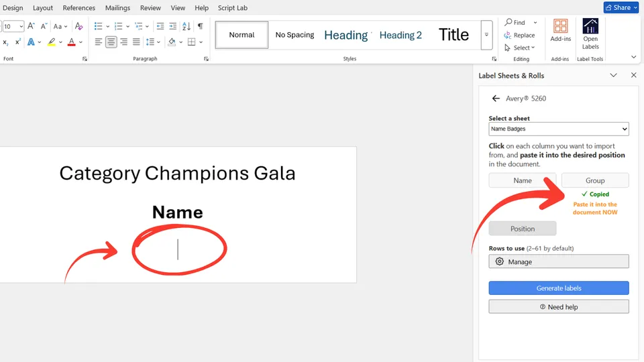Expand font color options arrow
Image resolution: width=644 pixels, height=362 pixels.
tap(80, 42)
